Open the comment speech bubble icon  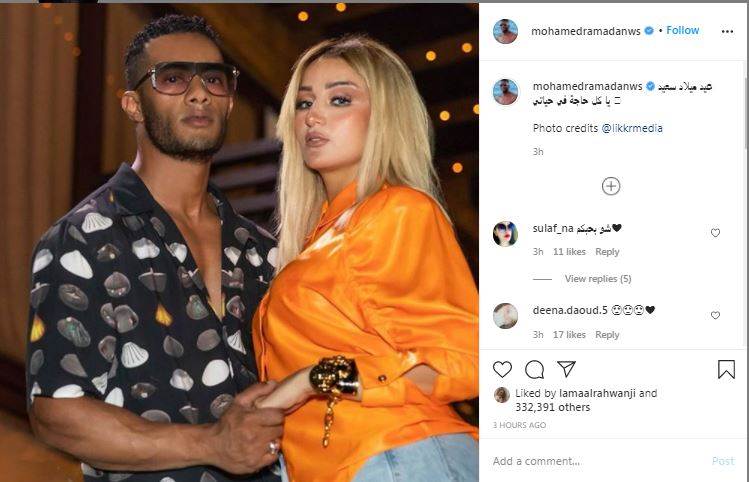534,369
